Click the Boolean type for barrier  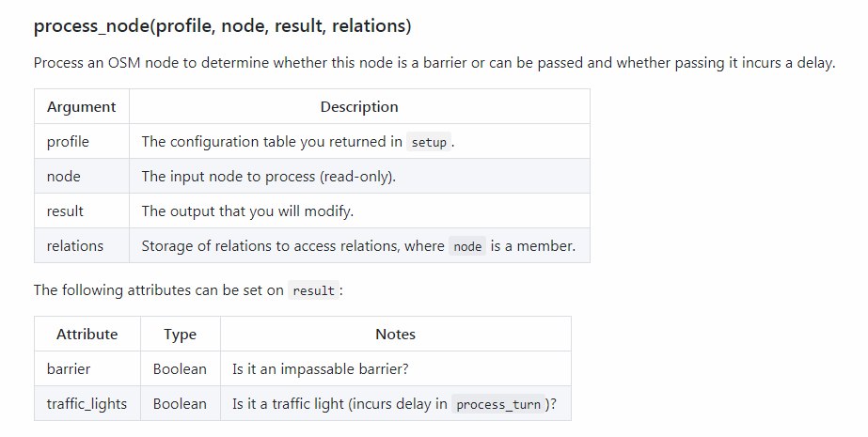coord(180,369)
